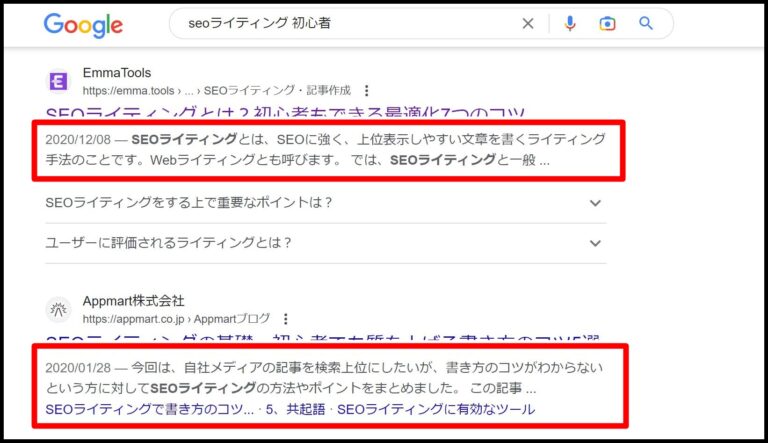This screenshot has width=768, height=443.
Task: Click the Appmart株式会社 favicon
Action: [58, 310]
